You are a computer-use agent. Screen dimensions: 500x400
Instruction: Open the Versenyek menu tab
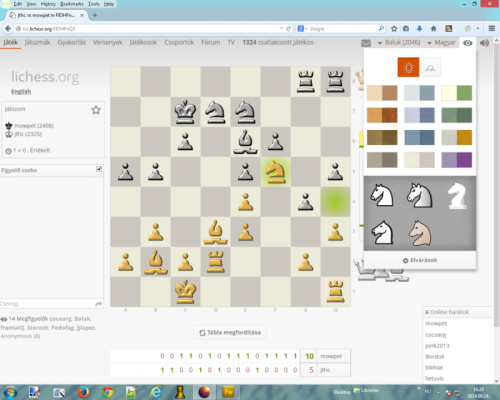107,42
